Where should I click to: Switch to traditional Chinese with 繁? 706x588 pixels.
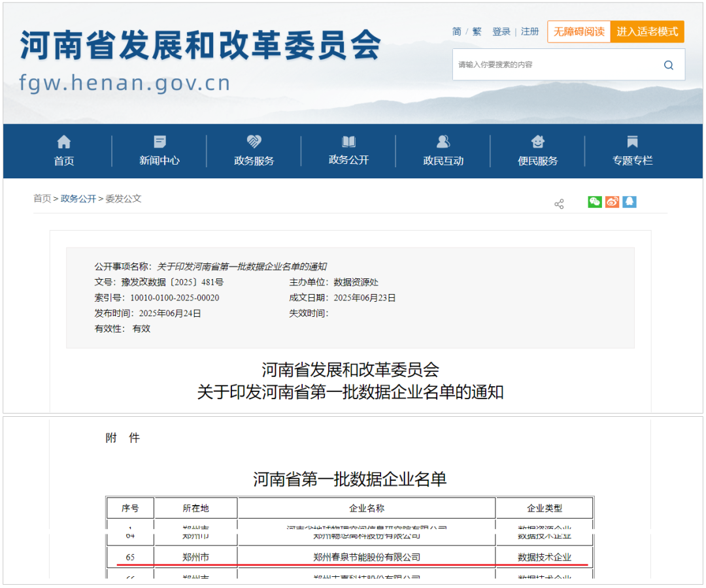[477, 31]
